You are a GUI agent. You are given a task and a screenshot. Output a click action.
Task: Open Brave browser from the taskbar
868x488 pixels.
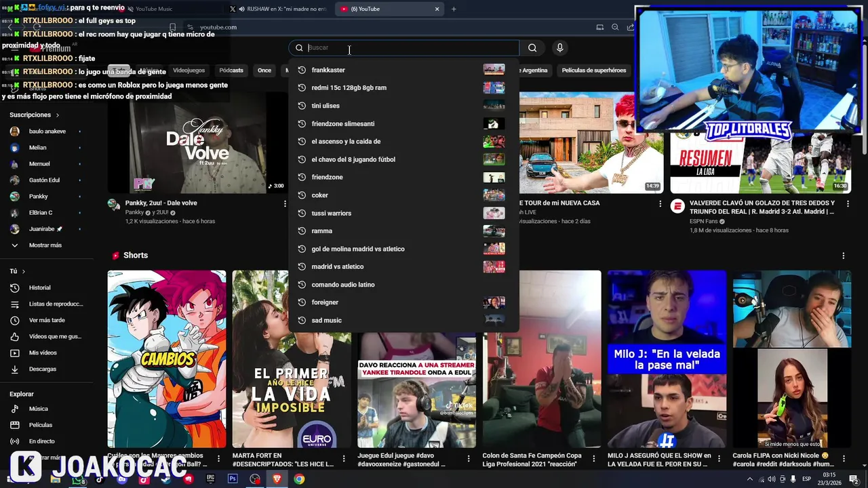[x=277, y=479]
